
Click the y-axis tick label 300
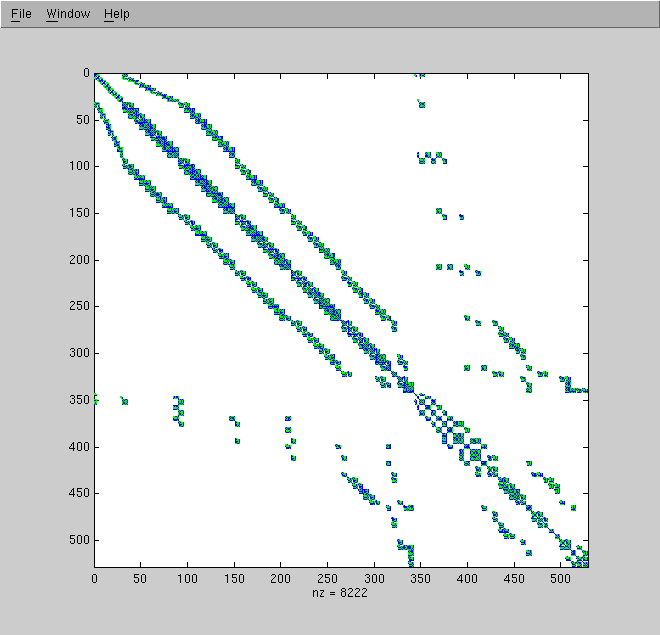click(80, 353)
